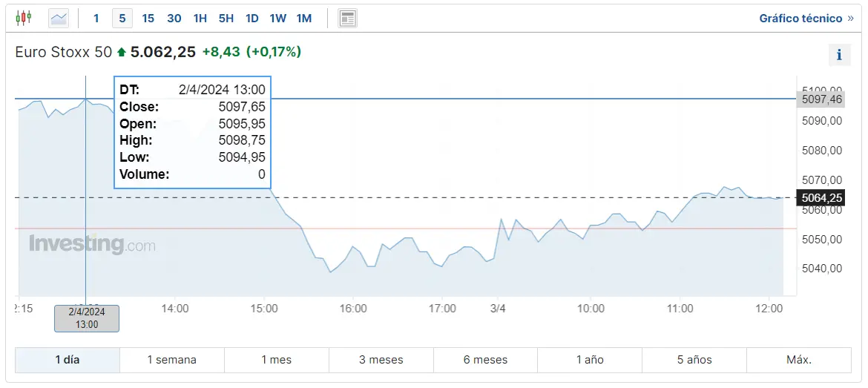Click the info icon beside the chart
The height and width of the screenshot is (388, 868).
[x=839, y=55]
